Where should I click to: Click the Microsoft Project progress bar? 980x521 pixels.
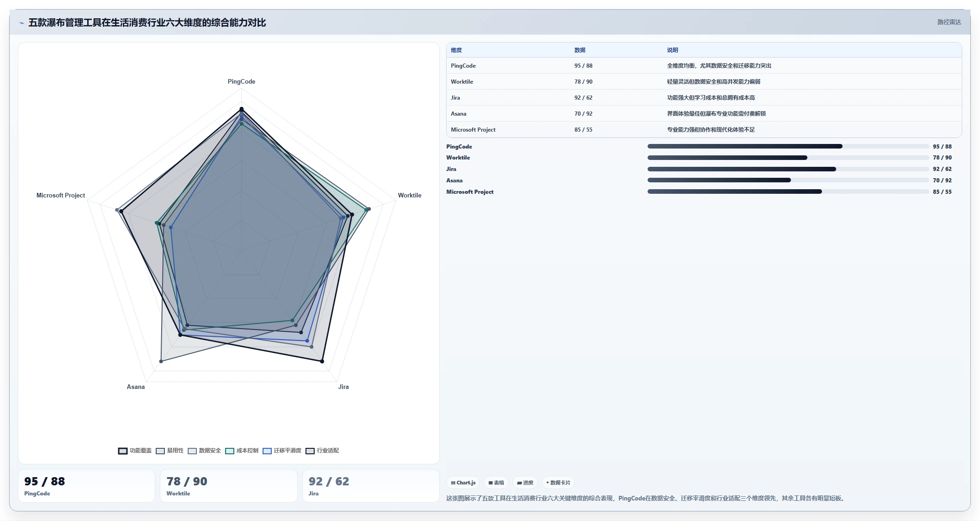pos(788,191)
